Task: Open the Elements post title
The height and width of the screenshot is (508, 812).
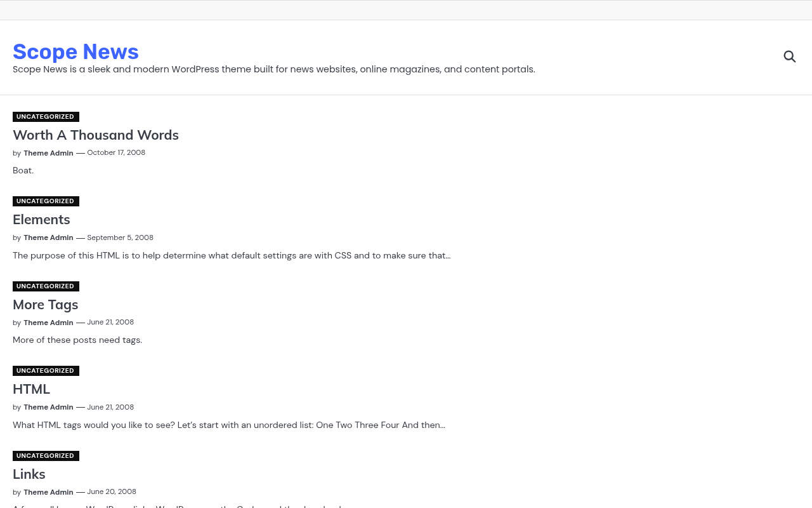Action: [x=41, y=220]
